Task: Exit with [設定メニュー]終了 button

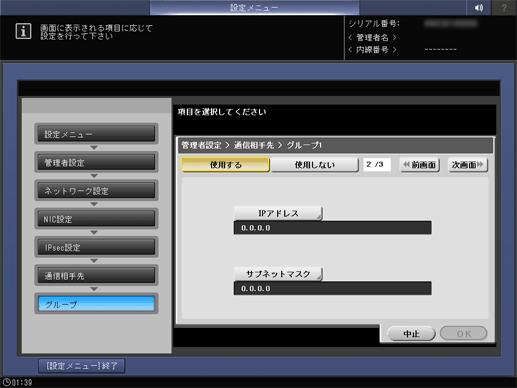Action: coord(82,366)
